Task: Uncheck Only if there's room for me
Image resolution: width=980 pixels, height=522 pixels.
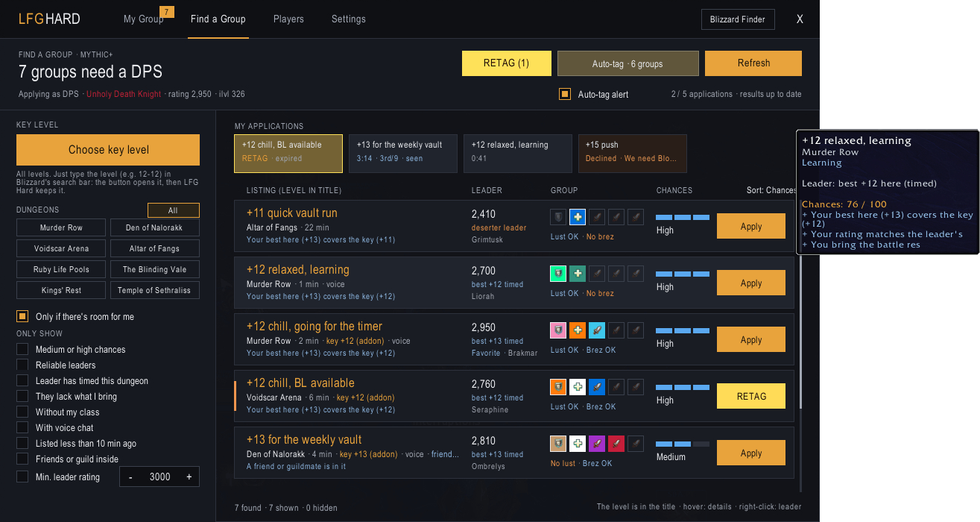Action: [x=22, y=316]
